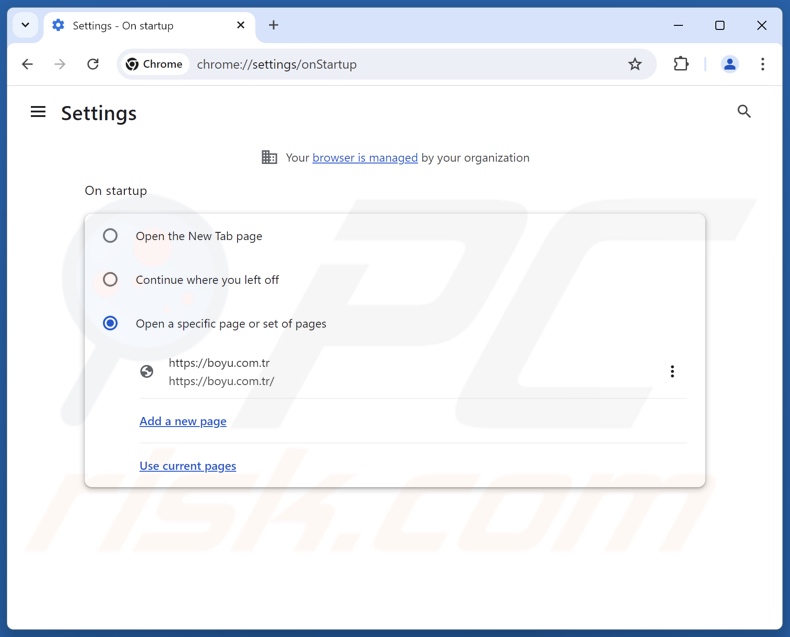Open a new tab with plus button

[273, 25]
